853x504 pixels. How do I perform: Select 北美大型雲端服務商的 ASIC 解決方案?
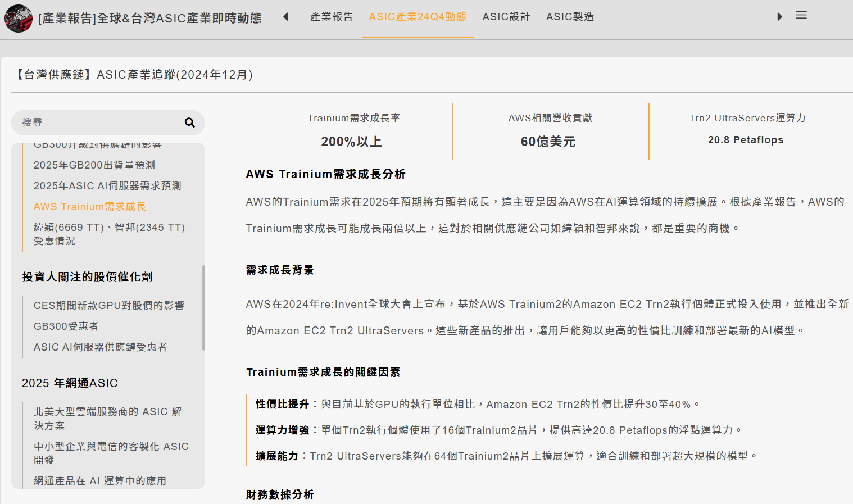tap(111, 418)
